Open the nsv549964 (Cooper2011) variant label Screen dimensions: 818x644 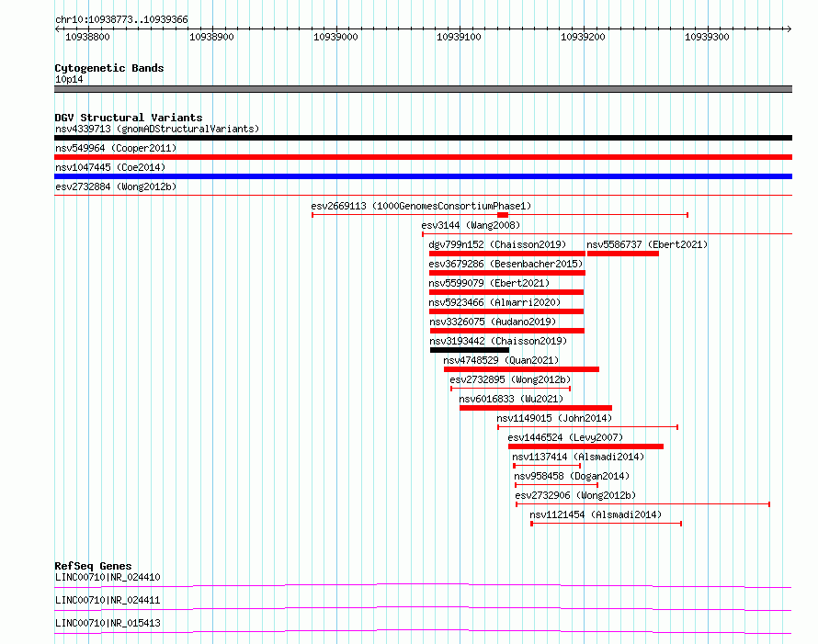point(116,148)
